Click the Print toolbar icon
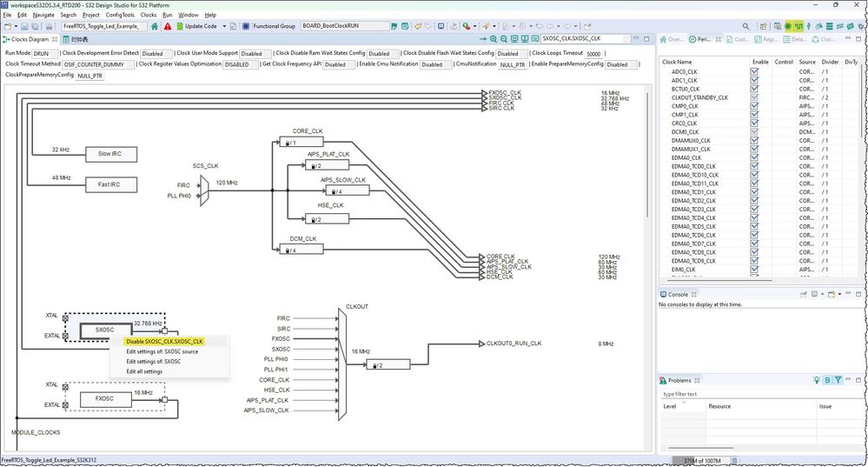868x467 pixels. coord(49,26)
